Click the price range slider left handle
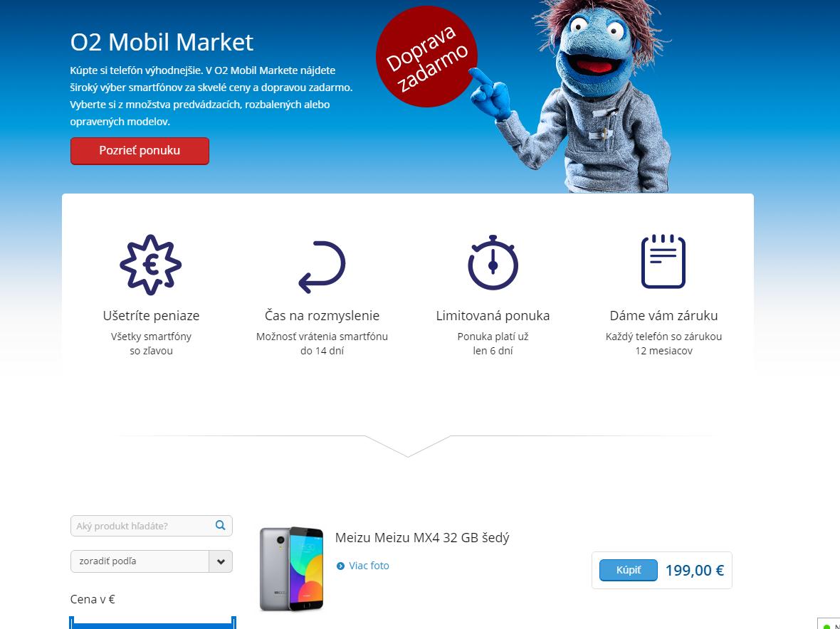 72,623
